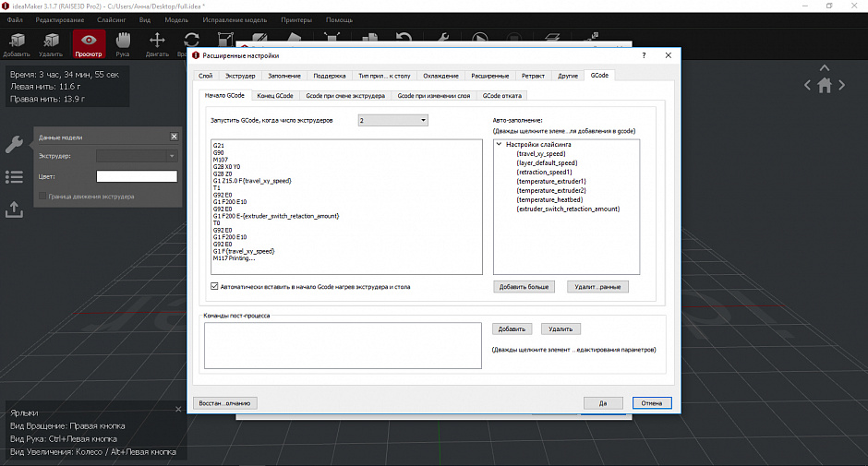Screen dimensions: 868x466
Task: Switch to the Тип прил...к столу tab
Action: point(384,76)
